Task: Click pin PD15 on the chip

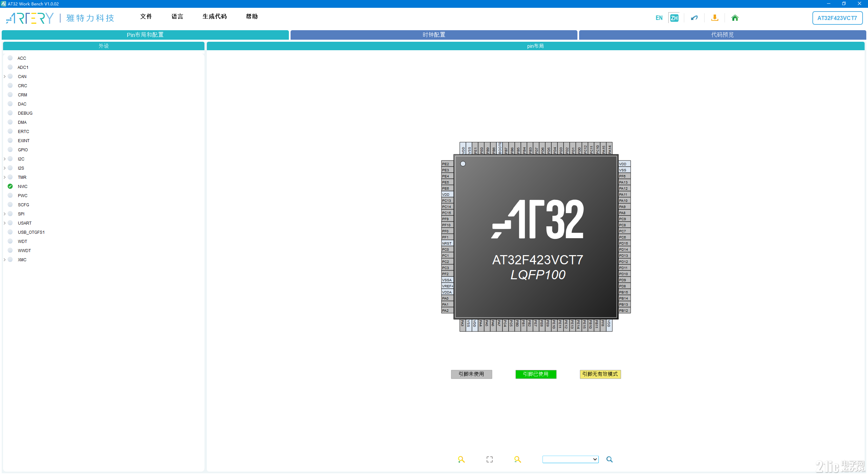Action: pos(625,243)
